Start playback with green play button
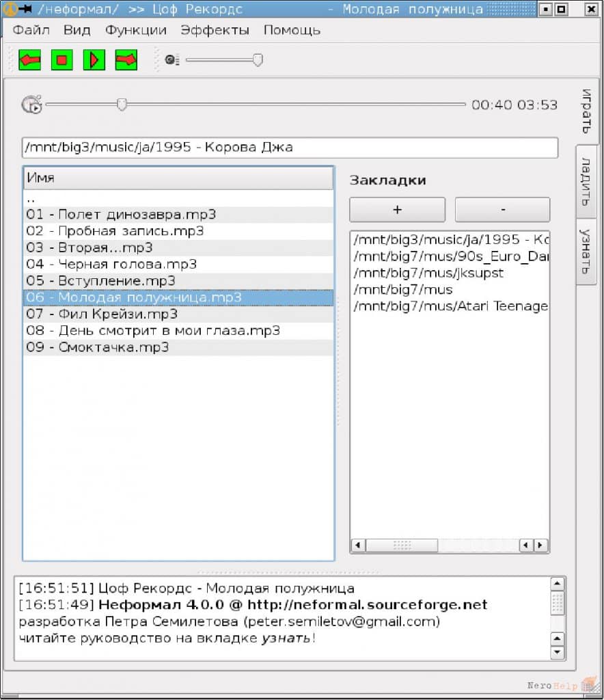The image size is (604, 700). [x=94, y=60]
